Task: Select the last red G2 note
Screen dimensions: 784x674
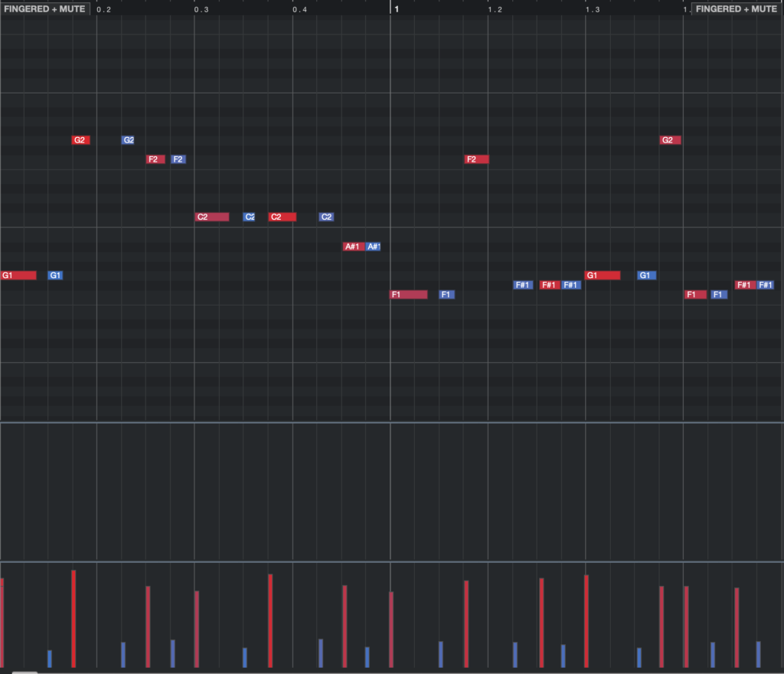Action: pos(670,140)
